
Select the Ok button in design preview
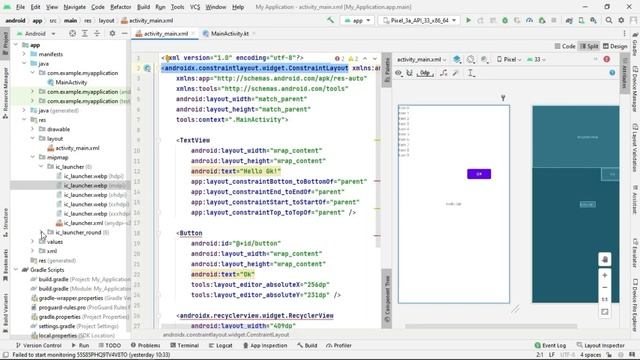[x=479, y=174]
